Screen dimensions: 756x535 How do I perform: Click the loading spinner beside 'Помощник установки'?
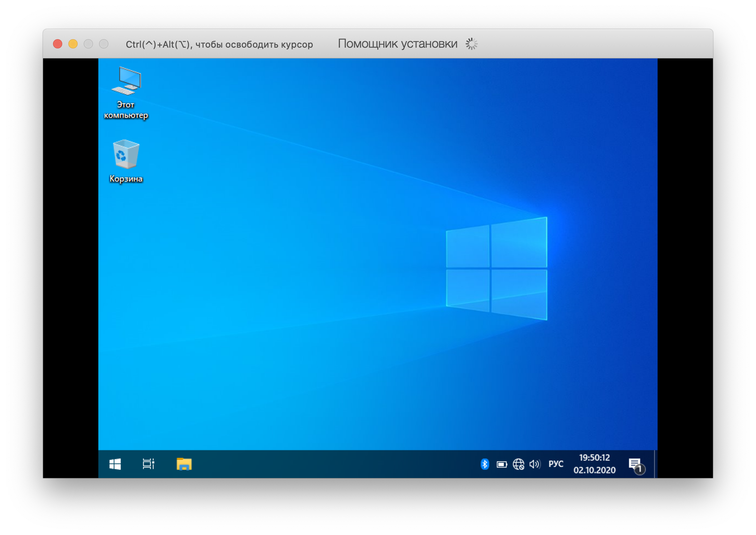coord(471,44)
